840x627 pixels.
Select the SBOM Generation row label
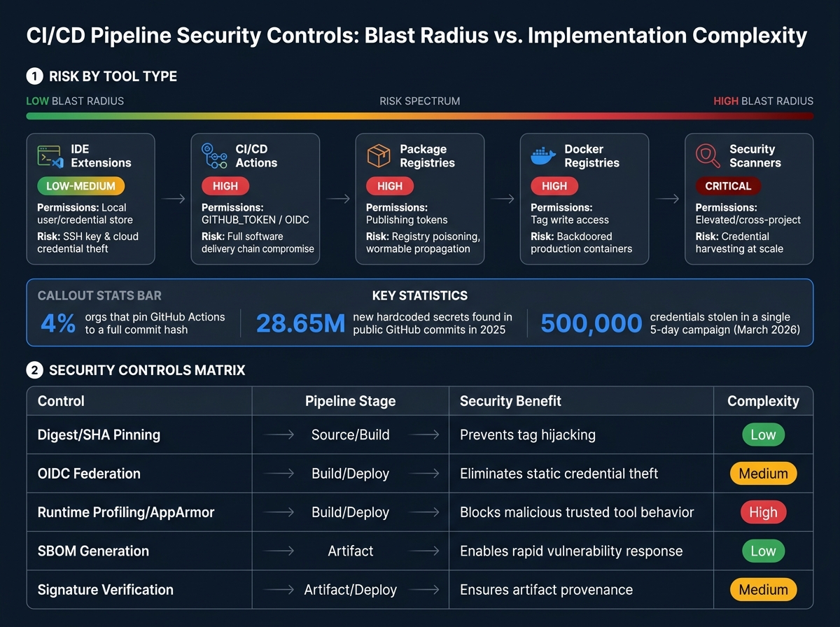(93, 551)
